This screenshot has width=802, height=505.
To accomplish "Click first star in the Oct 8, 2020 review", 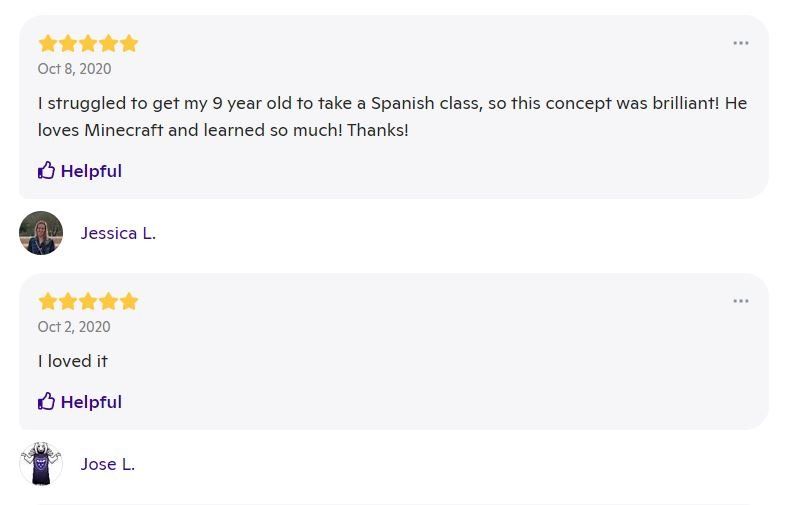I will (48, 43).
